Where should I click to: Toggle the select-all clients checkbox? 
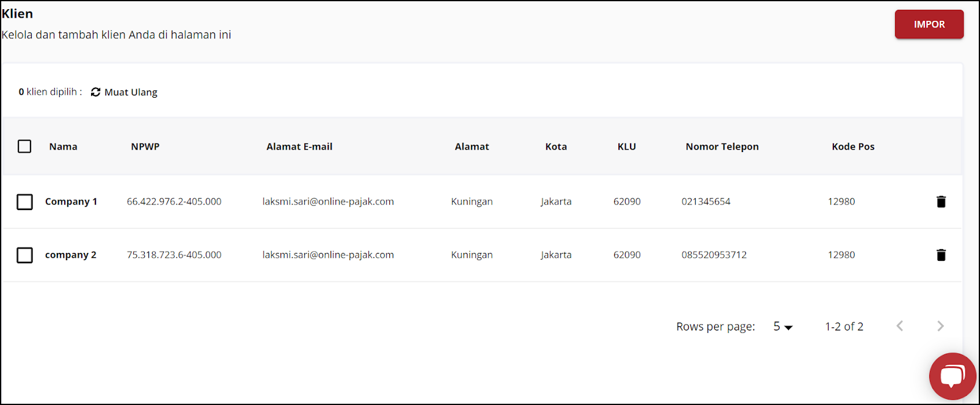(x=24, y=147)
